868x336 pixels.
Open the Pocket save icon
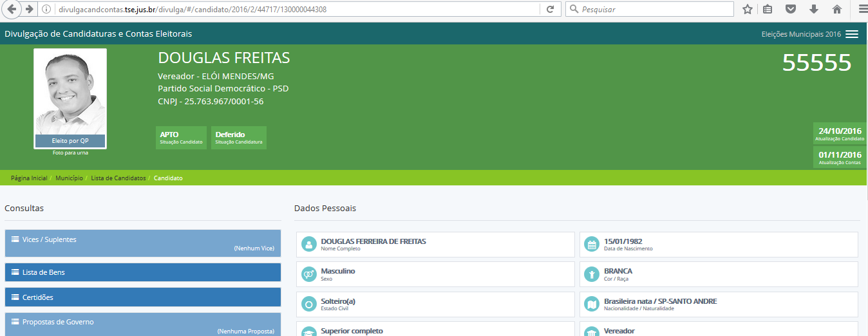(x=791, y=9)
